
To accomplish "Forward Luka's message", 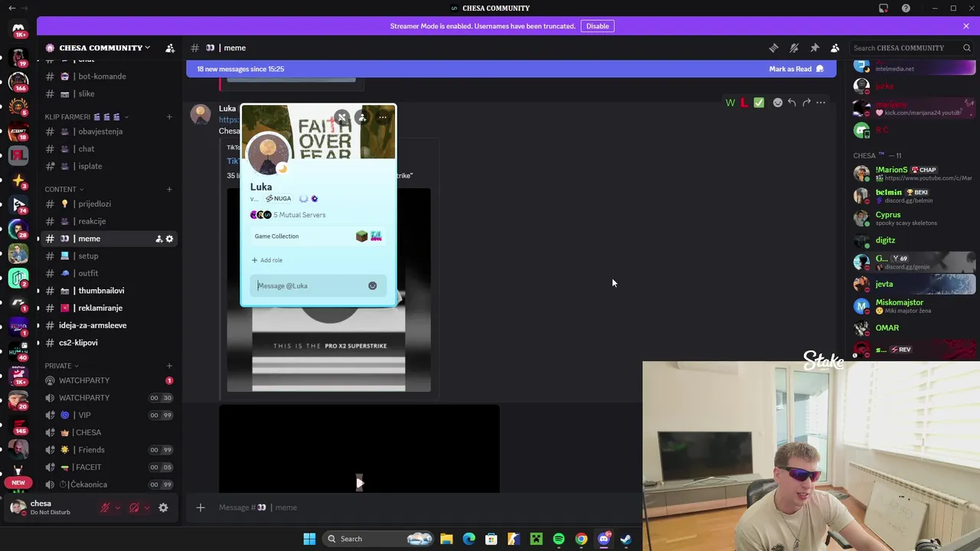I will click(x=806, y=103).
